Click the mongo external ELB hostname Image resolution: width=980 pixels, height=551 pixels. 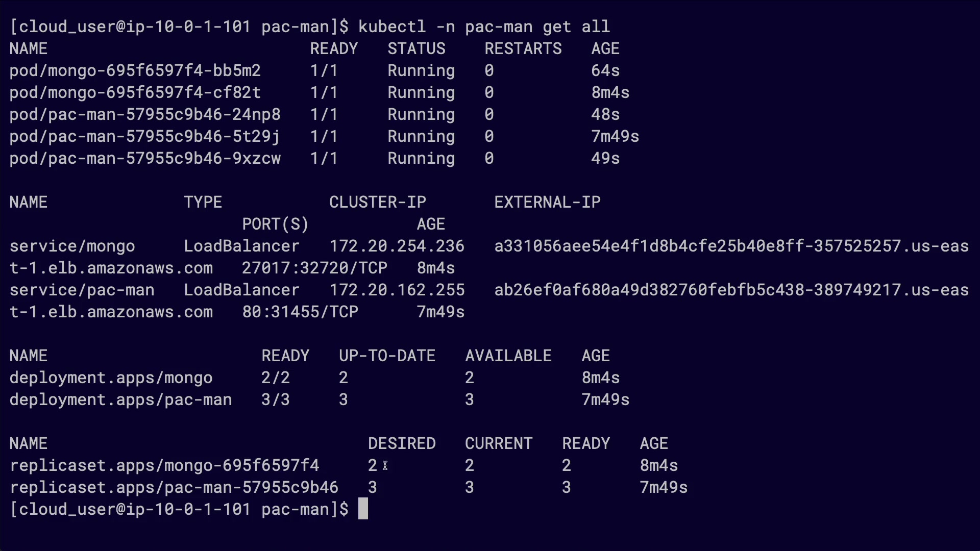[731, 246]
